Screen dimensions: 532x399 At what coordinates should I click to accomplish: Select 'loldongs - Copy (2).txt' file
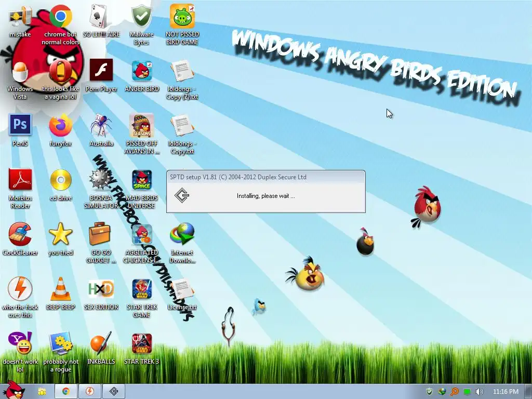coord(182,79)
